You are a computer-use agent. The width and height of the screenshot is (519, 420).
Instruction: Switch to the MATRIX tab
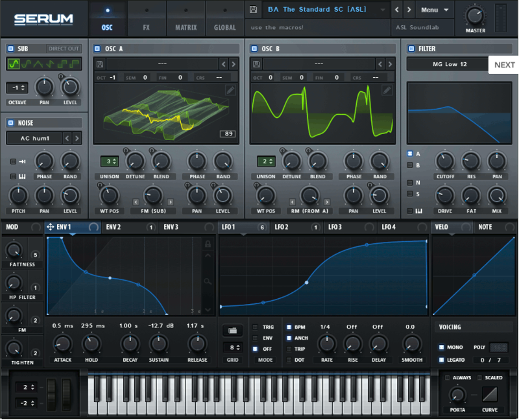[186, 19]
